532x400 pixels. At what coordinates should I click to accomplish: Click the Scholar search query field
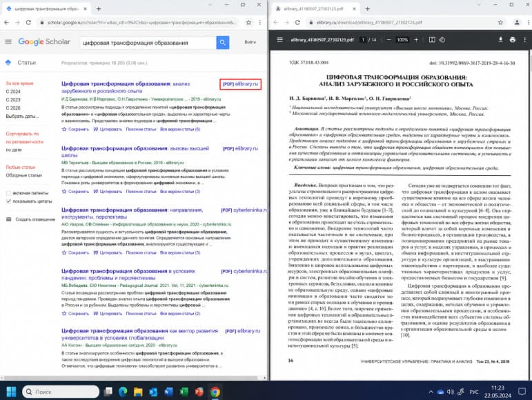(148, 43)
